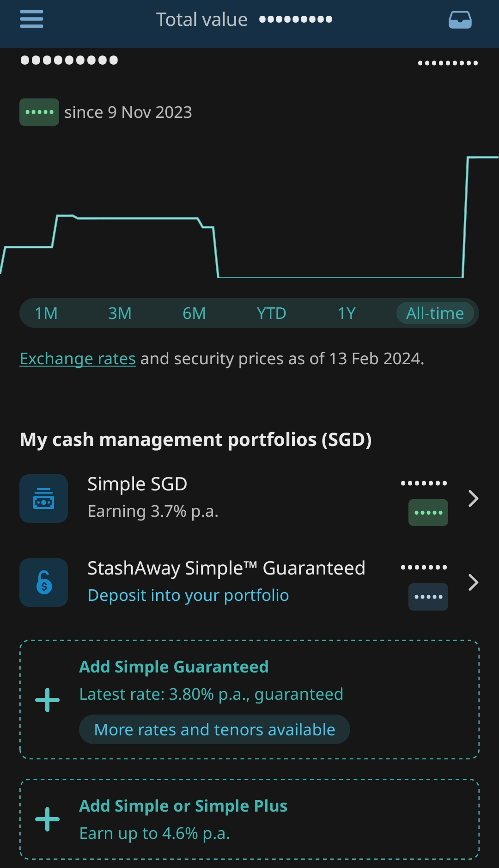Open the inbox tray icon
The image size is (499, 868).
click(x=460, y=20)
